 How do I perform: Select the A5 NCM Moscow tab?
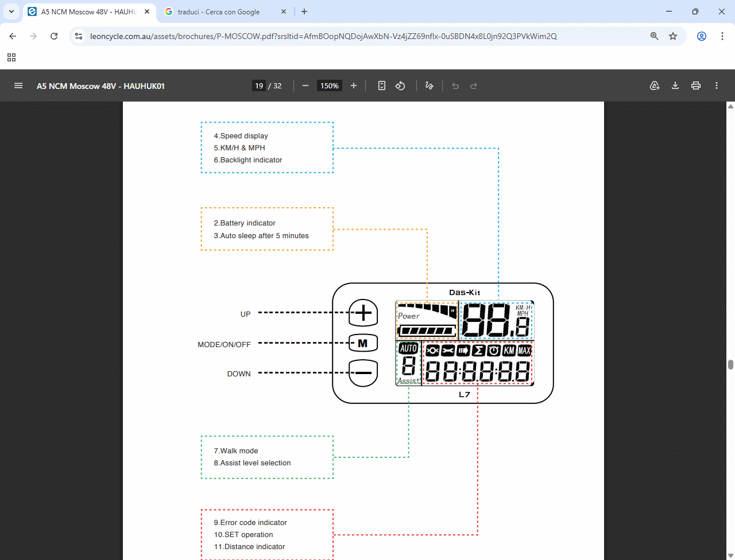(x=86, y=11)
